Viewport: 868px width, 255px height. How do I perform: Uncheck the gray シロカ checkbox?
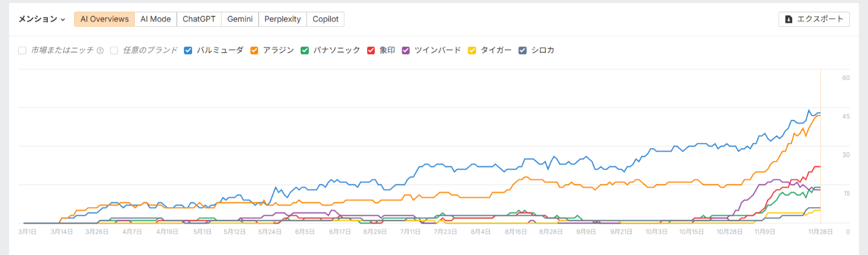[522, 50]
